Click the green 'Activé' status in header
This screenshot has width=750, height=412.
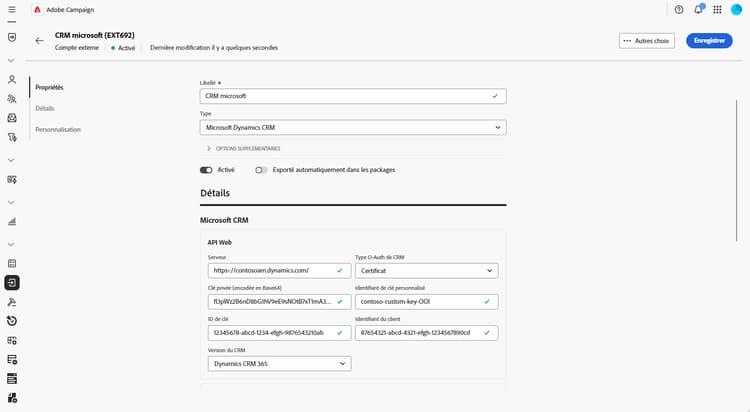click(x=123, y=48)
